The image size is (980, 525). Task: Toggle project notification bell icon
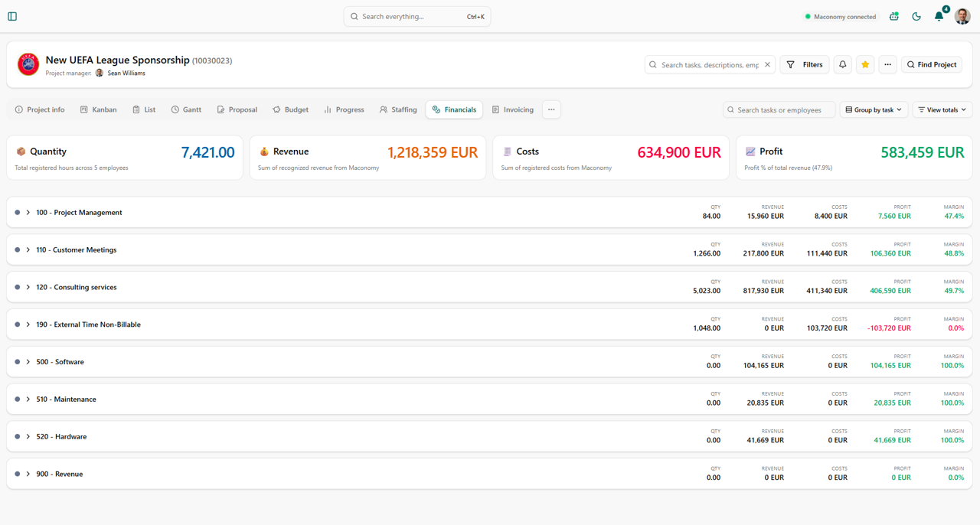(x=842, y=65)
